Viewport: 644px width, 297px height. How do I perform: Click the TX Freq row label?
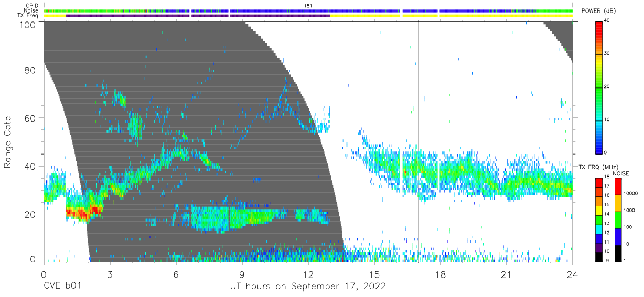(x=28, y=16)
